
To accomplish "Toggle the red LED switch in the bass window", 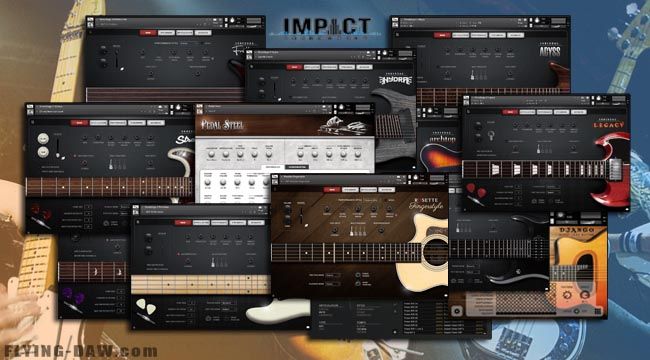I will (x=179, y=254).
